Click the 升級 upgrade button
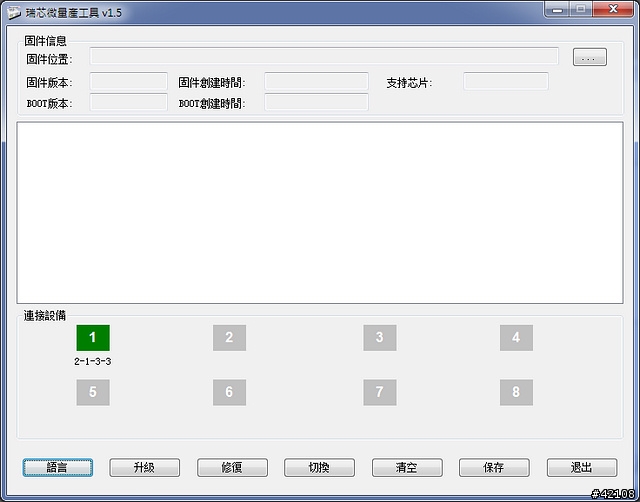Viewport: 640px width, 502px height. [x=144, y=467]
